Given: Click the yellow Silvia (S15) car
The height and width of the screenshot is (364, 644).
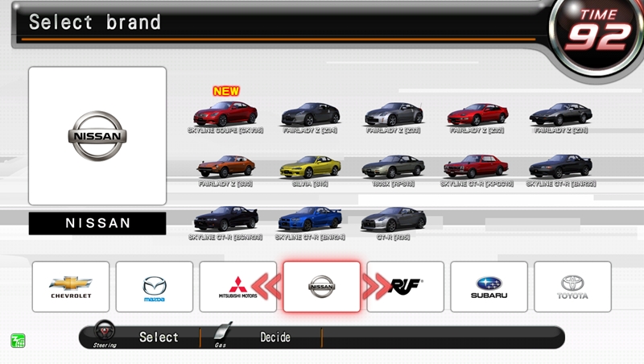Looking at the screenshot, I should [x=311, y=167].
